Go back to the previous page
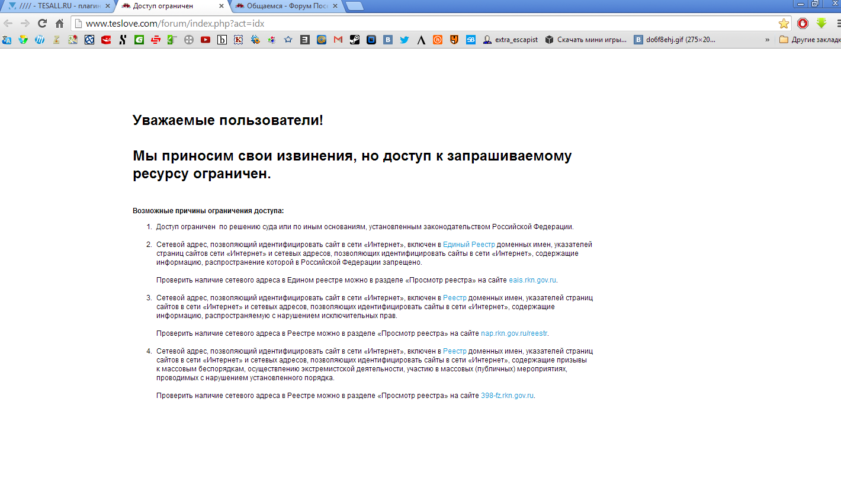 (8, 23)
